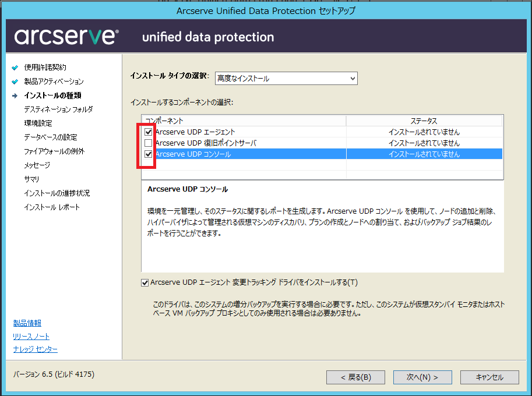Select the Arcserve UDP エージェント row name
This screenshot has height=396, width=532.
pyautogui.click(x=195, y=132)
